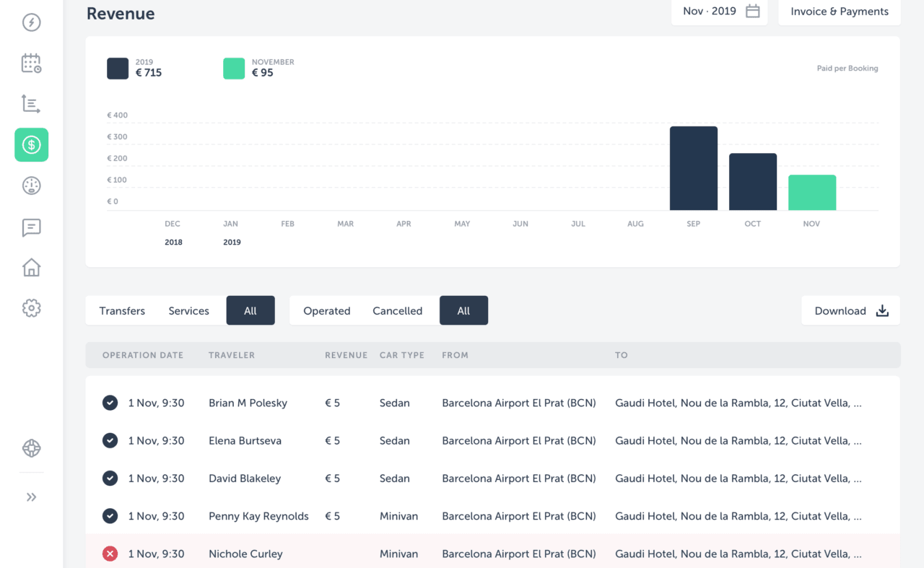Click the Invoice & Payments button

(839, 12)
